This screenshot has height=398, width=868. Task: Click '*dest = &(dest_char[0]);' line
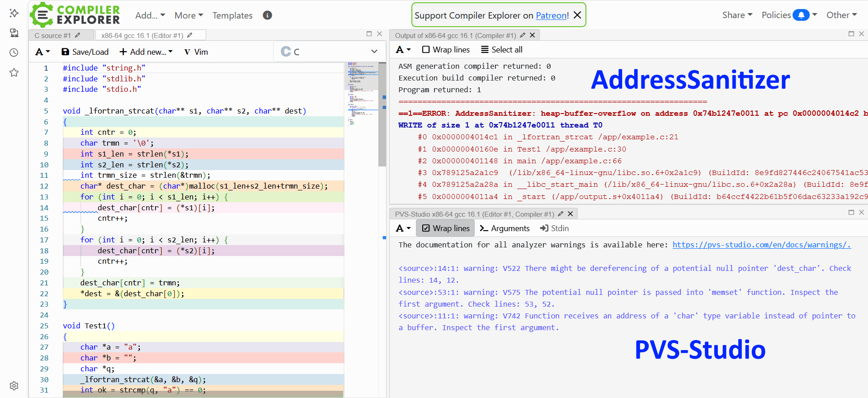click(132, 294)
